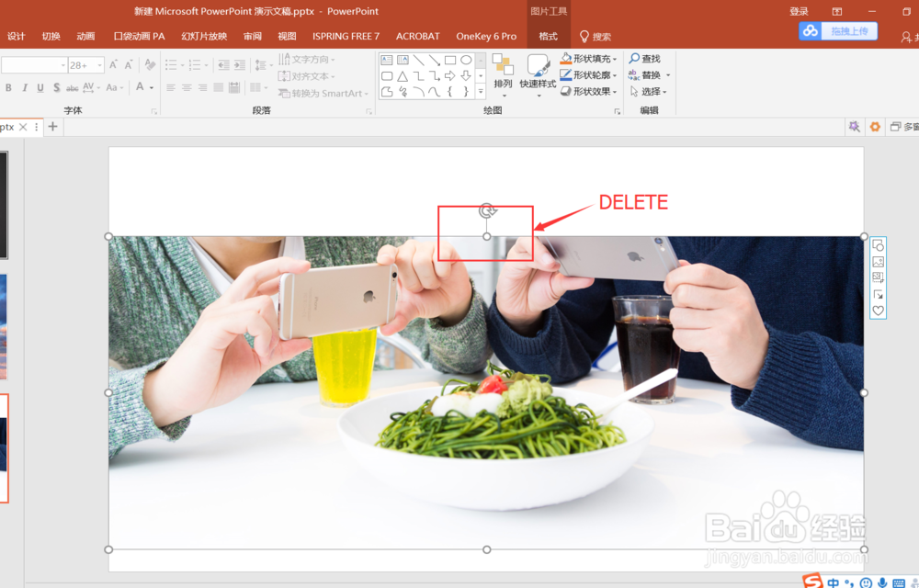The width and height of the screenshot is (919, 588).
Task: Select right brace shape
Action: pos(466,91)
